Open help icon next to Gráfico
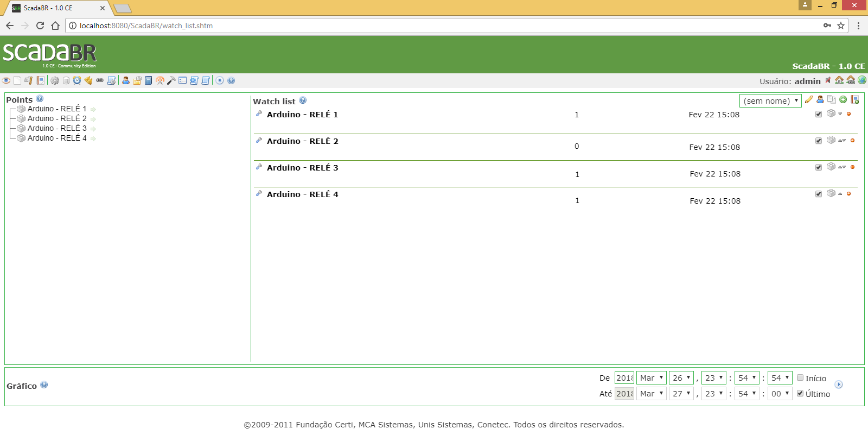Viewport: 868px width, 435px height. click(44, 384)
